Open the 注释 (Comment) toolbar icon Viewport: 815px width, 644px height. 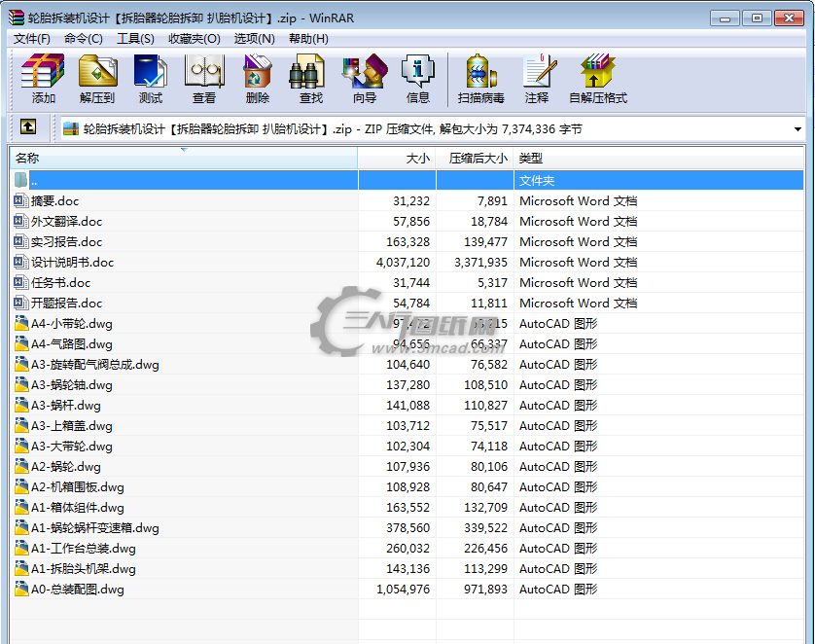[x=540, y=71]
